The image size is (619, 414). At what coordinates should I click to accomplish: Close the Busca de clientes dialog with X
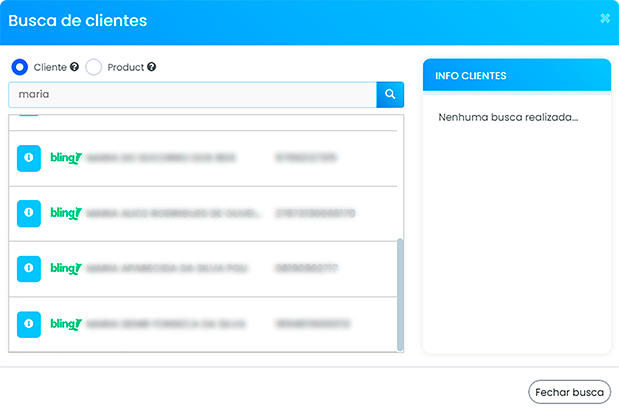click(604, 18)
